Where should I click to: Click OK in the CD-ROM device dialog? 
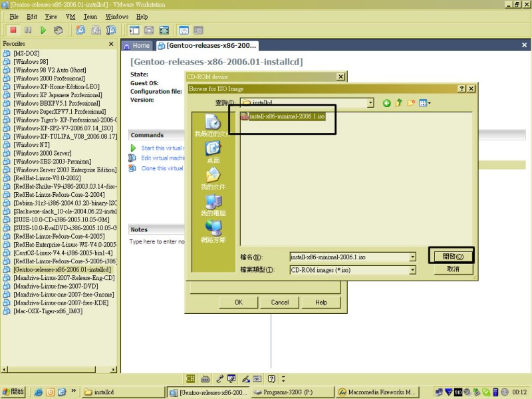pos(239,303)
